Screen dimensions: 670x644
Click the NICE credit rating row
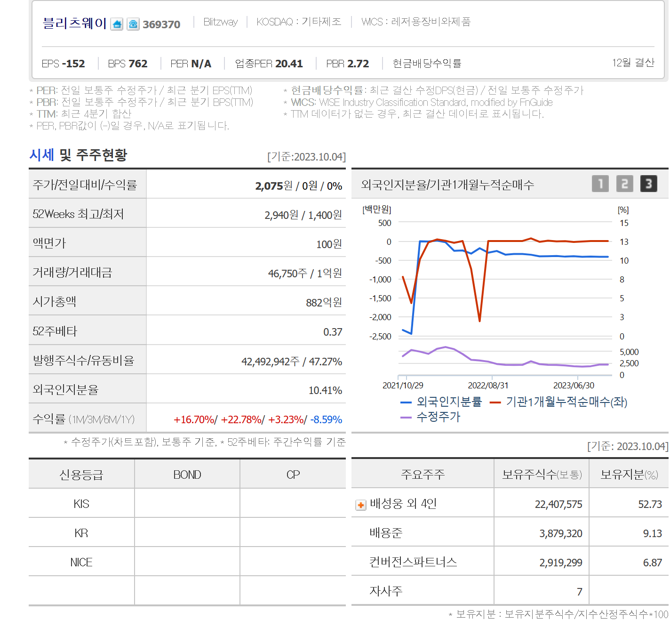(x=187, y=562)
